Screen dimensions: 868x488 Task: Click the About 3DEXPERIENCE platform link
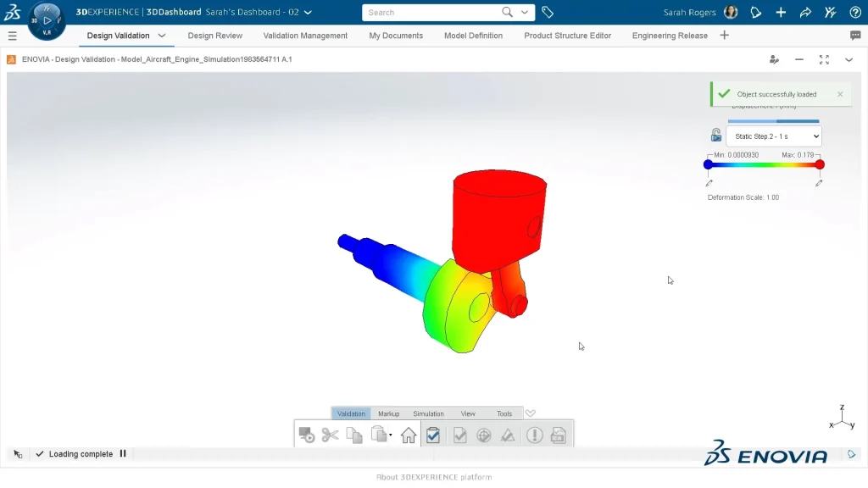(x=434, y=477)
